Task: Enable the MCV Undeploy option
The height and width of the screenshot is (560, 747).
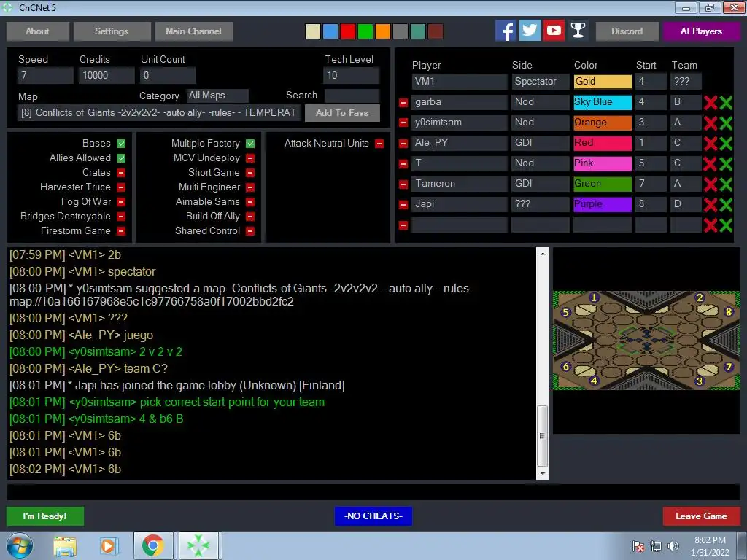Action: pyautogui.click(x=250, y=158)
